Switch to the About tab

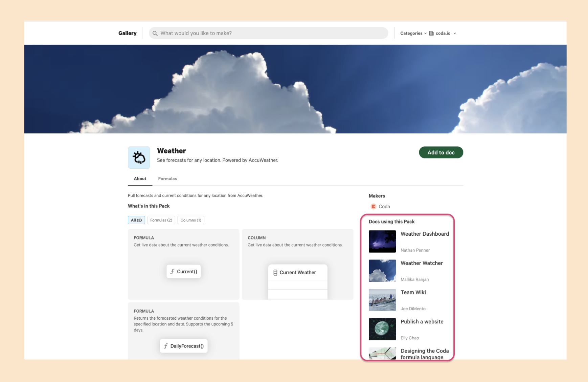point(140,178)
